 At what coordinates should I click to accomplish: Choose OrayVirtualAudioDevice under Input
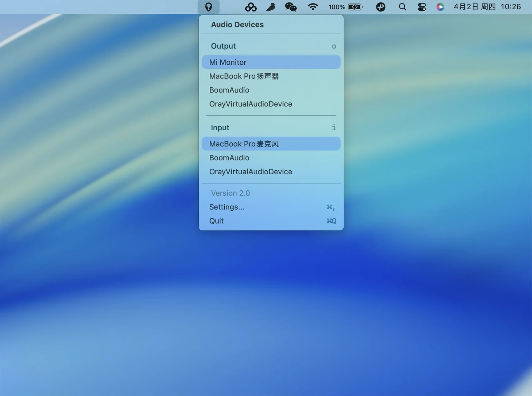[x=271, y=172]
